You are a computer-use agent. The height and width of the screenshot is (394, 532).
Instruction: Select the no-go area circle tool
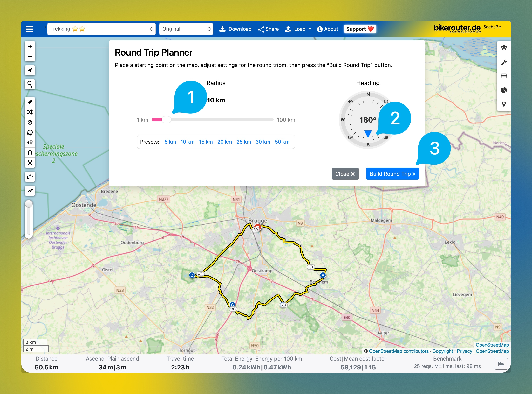(30, 122)
